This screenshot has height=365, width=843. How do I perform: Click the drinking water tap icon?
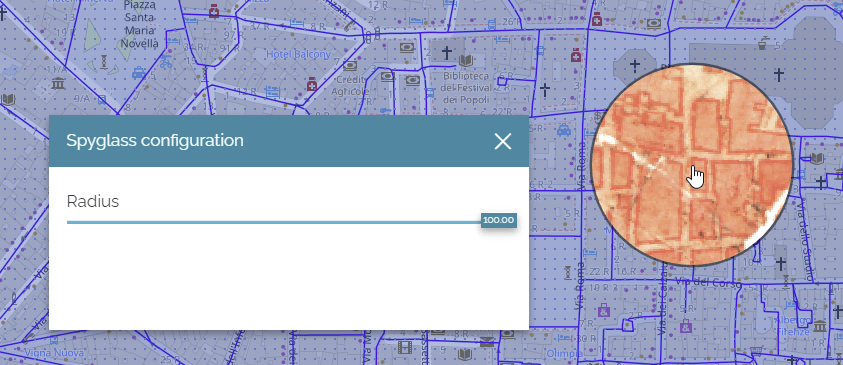tap(762, 42)
